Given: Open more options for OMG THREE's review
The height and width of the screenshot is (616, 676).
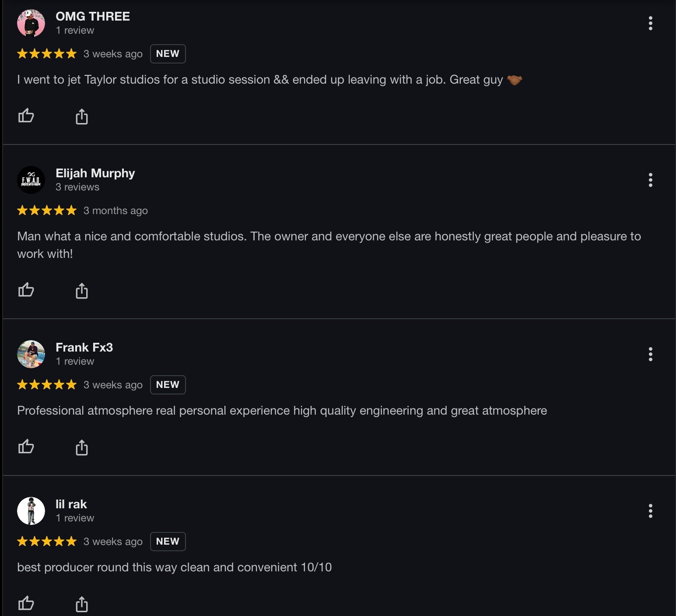Looking at the screenshot, I should point(651,23).
